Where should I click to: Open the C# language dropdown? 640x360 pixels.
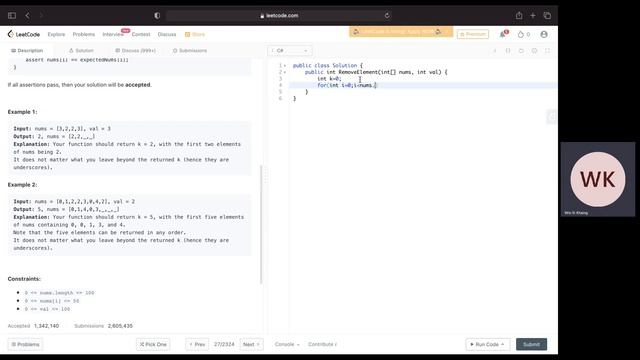[290, 51]
